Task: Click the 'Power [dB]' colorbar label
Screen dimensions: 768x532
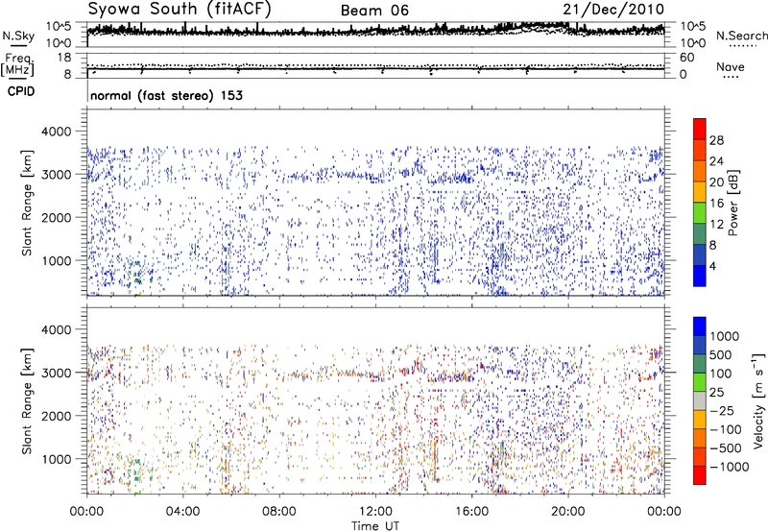Action: pyautogui.click(x=732, y=203)
